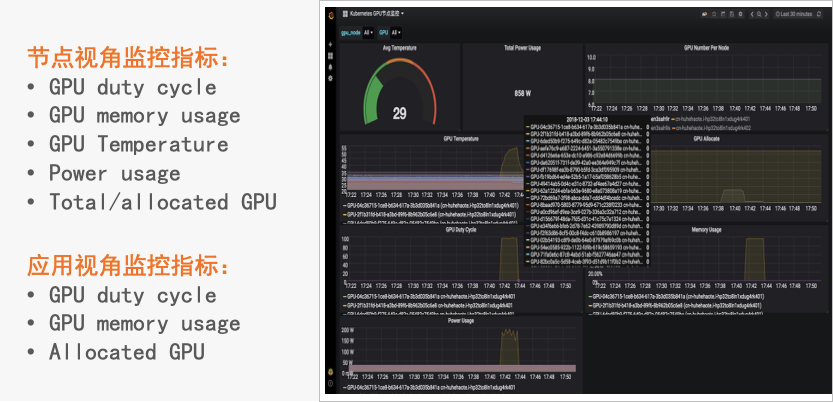Click the Power Usage spike around 17:42
Viewport: 833px width, 402px height.
509,347
